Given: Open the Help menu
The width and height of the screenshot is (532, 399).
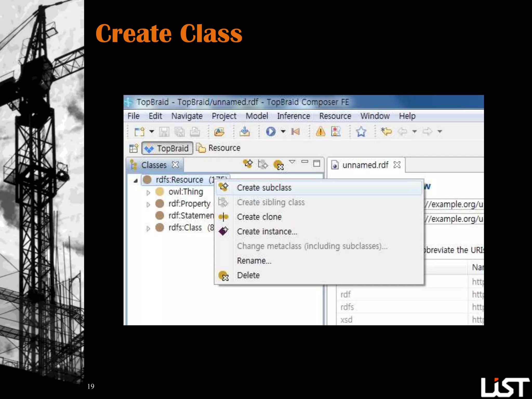Looking at the screenshot, I should coord(407,116).
